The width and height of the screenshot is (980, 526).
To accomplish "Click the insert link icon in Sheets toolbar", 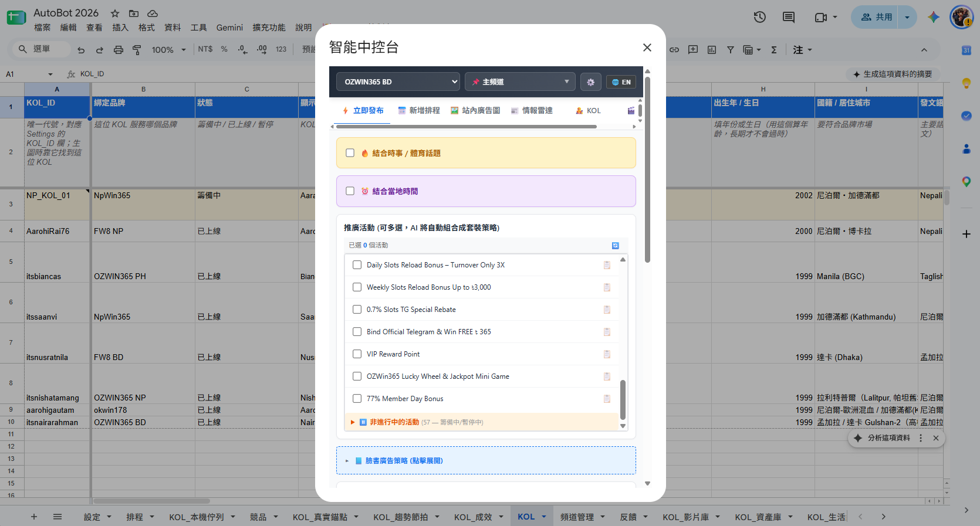I will coord(674,50).
